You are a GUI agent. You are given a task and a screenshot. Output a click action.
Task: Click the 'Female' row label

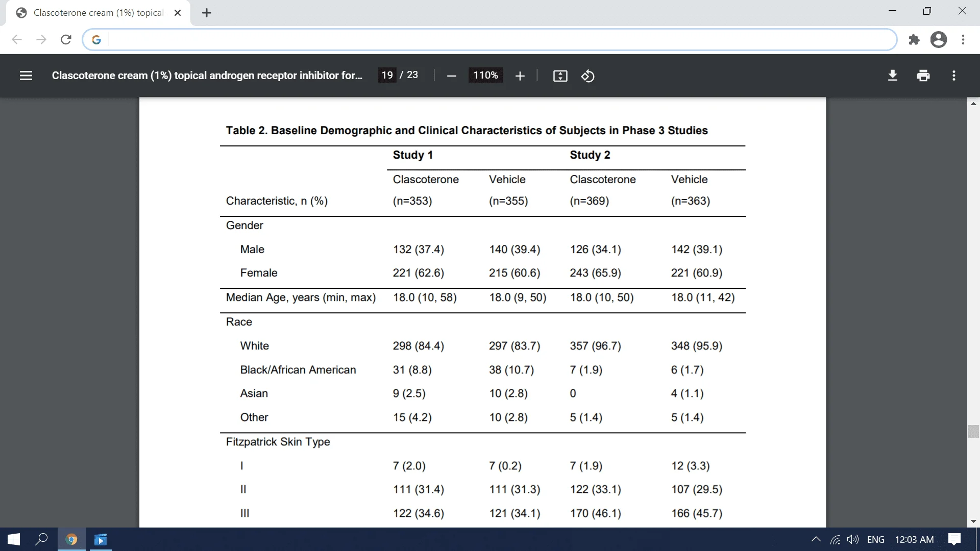(258, 272)
